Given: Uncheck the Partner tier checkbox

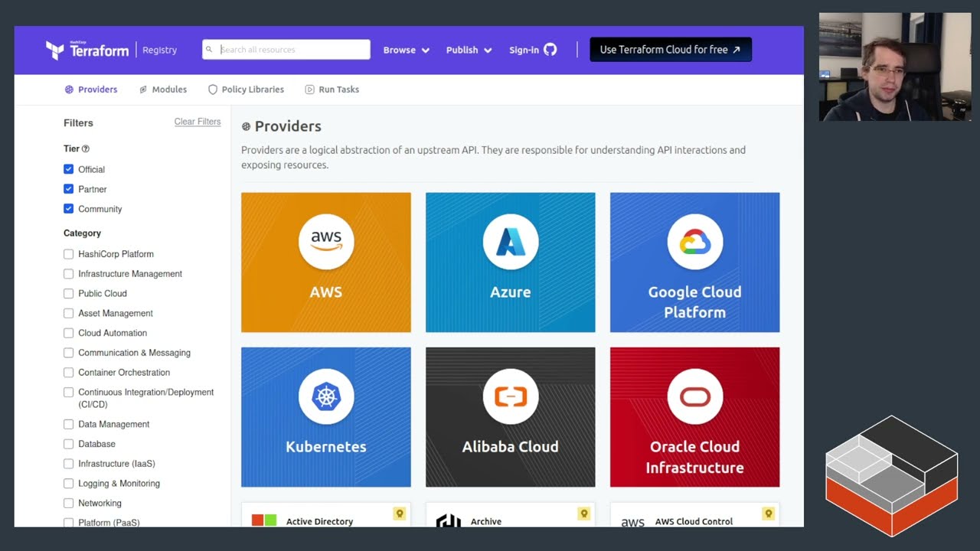Looking at the screenshot, I should [x=68, y=189].
